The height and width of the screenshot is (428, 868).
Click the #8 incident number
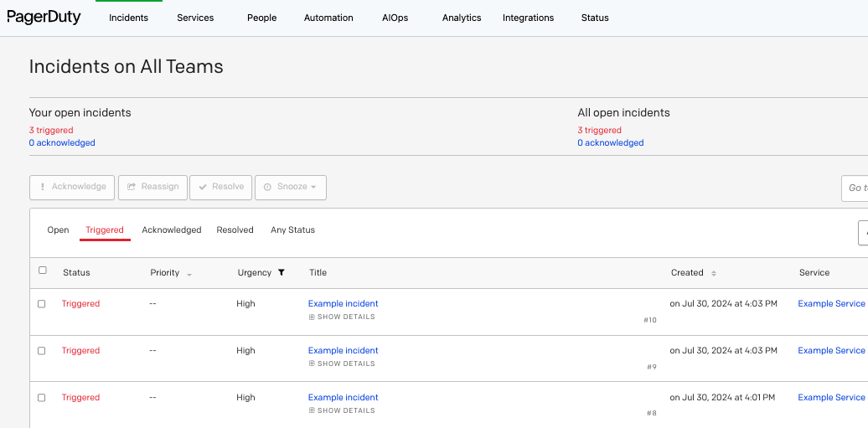[x=652, y=414]
